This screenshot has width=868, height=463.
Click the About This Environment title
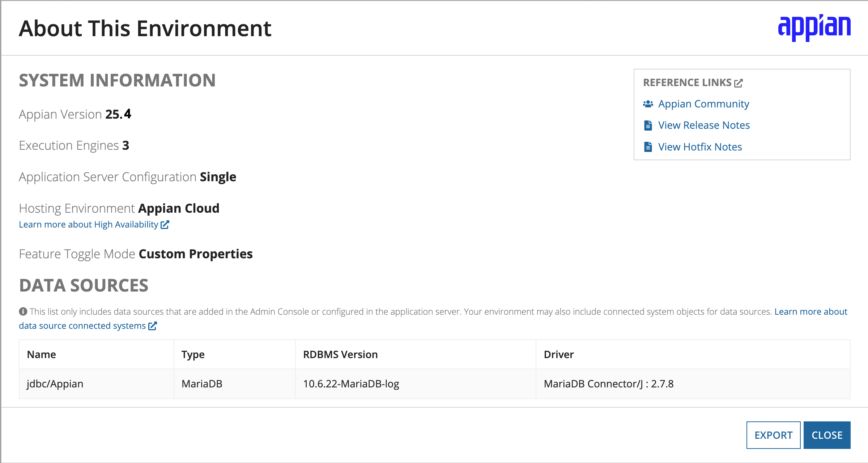click(145, 28)
